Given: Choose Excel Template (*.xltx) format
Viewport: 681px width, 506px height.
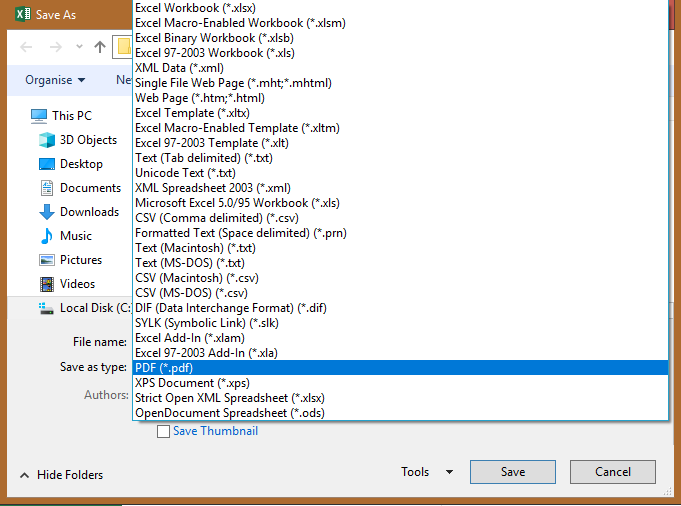Looking at the screenshot, I should click(400, 113).
